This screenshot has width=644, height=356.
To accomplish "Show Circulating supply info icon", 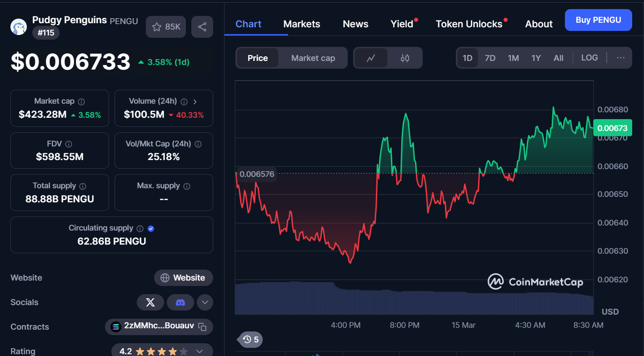I will click(140, 228).
